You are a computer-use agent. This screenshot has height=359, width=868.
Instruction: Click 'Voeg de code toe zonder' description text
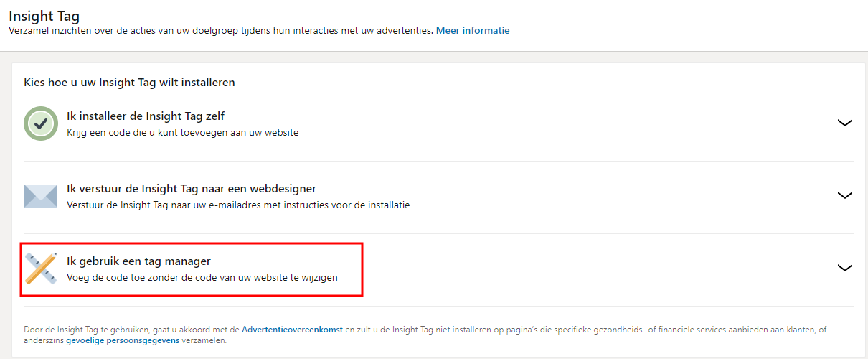202,277
